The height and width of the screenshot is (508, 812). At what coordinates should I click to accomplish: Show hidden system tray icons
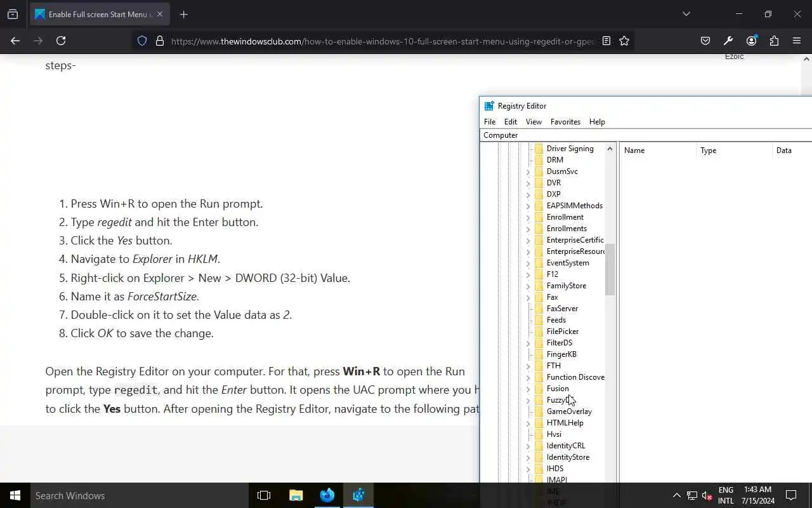[x=676, y=495]
